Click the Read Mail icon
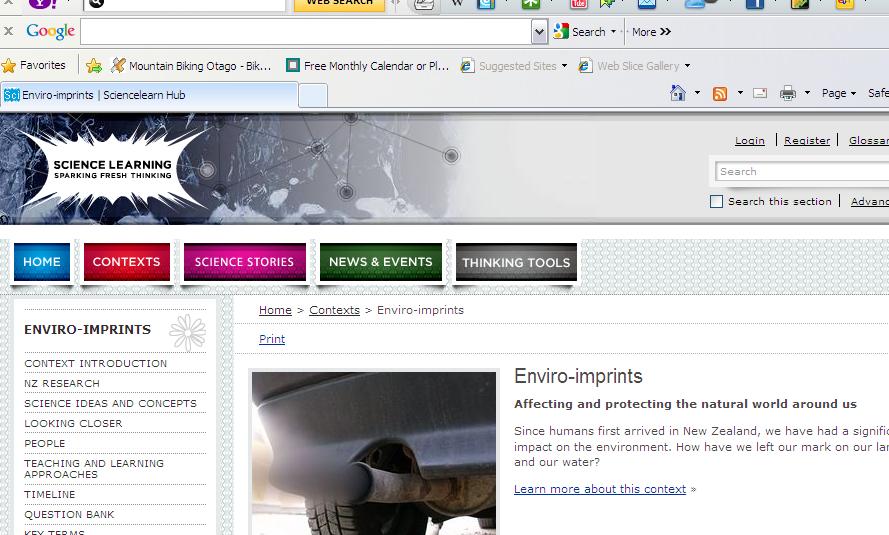 (760, 93)
